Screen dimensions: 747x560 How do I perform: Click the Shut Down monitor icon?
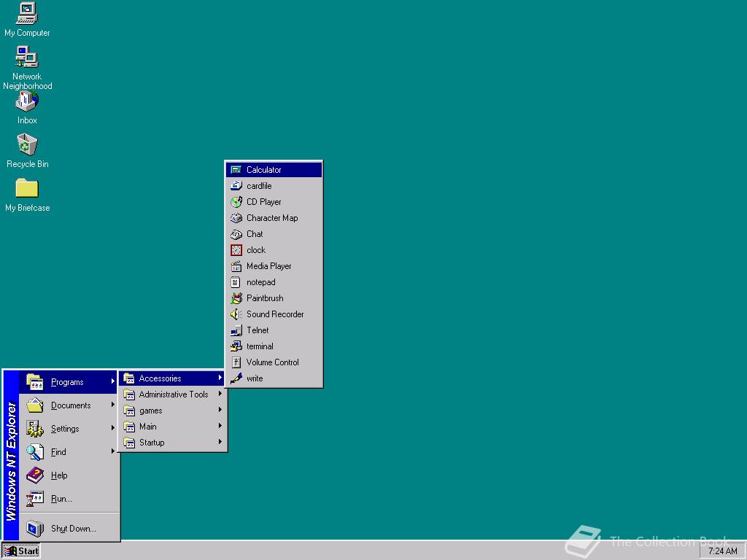(35, 529)
